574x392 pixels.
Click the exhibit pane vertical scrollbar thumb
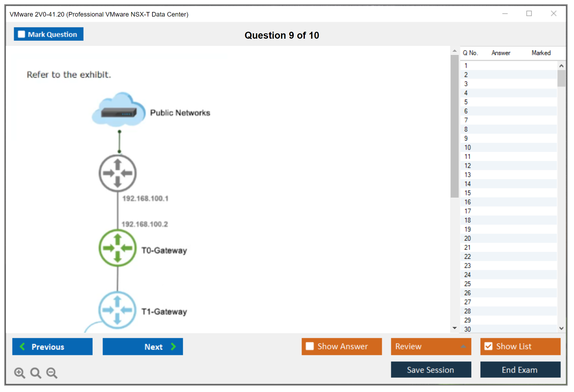click(x=454, y=125)
